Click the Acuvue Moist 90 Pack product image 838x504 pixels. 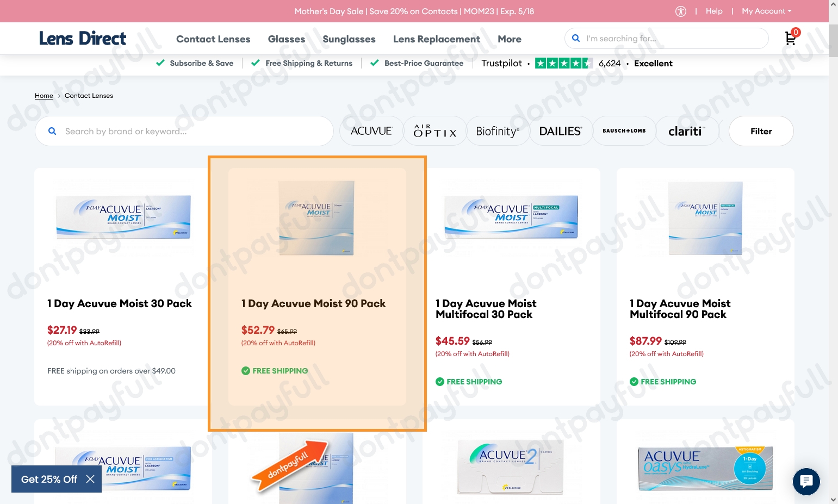tap(316, 218)
